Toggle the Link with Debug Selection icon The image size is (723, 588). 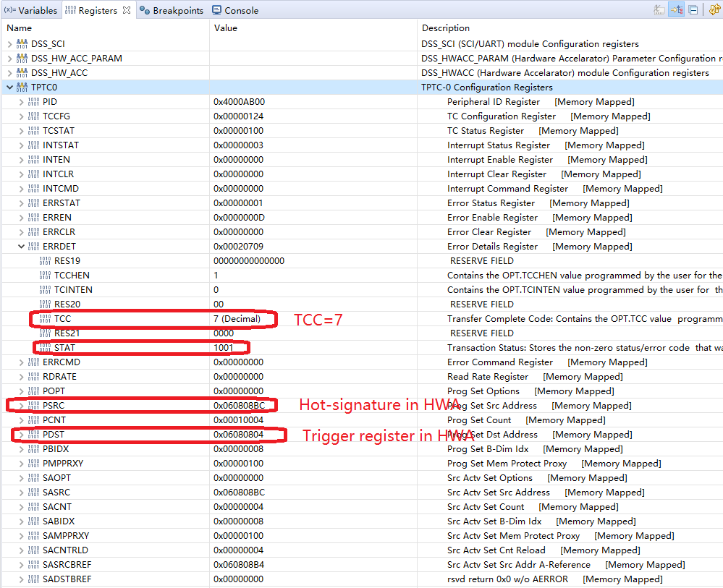pyautogui.click(x=675, y=9)
